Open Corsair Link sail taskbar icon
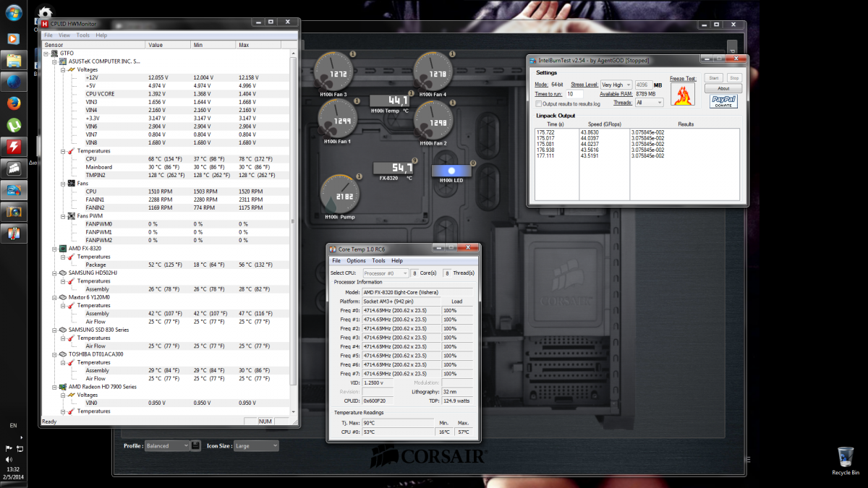Screen dimensions: 868x488 tap(14, 168)
